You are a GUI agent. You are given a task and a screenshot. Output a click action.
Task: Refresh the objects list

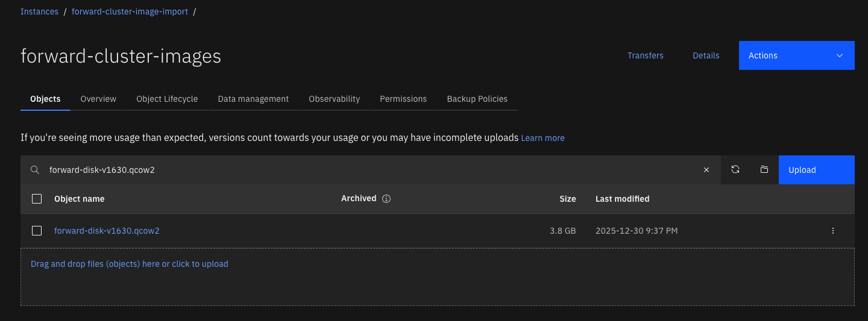tap(735, 170)
